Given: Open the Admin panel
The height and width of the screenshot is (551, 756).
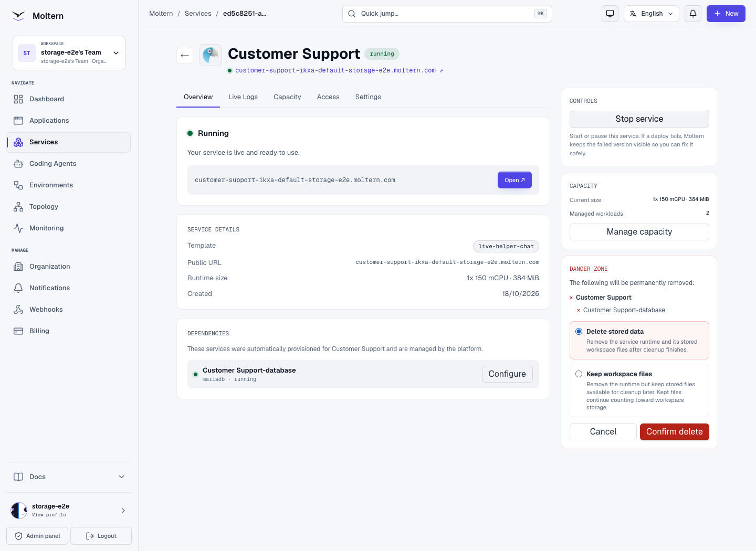Looking at the screenshot, I should coord(37,536).
